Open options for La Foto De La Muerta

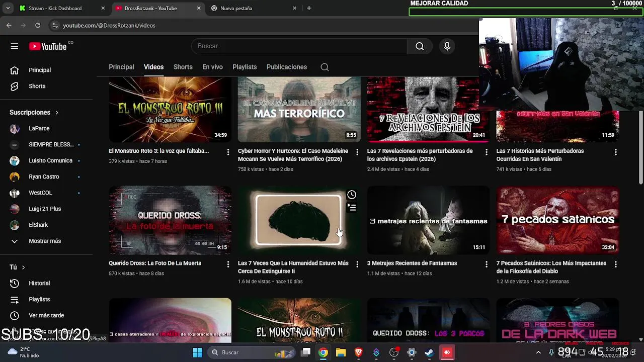pyautogui.click(x=228, y=264)
